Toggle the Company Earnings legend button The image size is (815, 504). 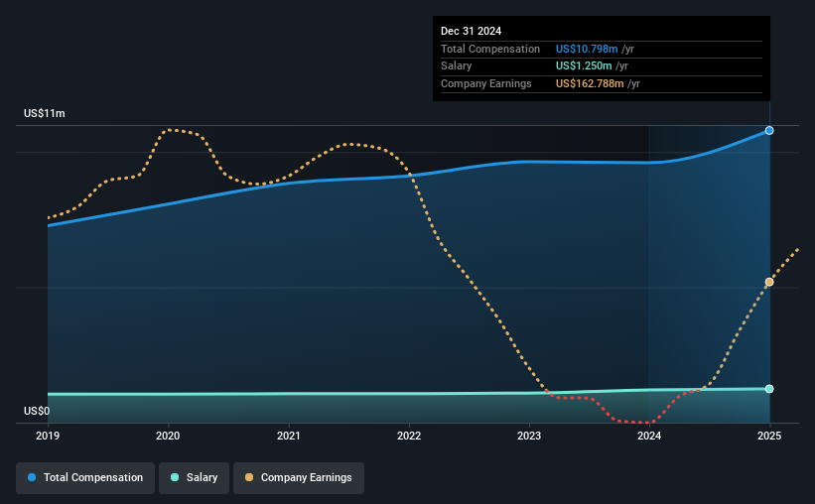click(x=299, y=478)
